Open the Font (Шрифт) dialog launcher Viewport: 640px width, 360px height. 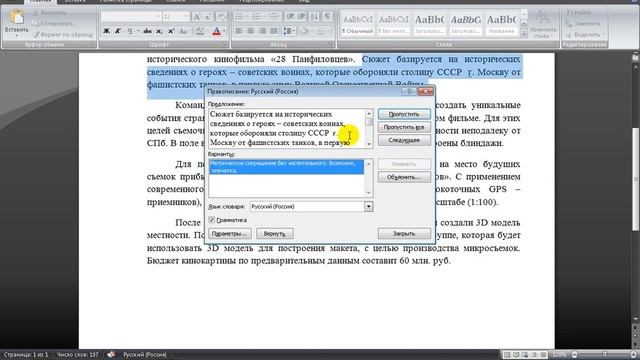225,44
